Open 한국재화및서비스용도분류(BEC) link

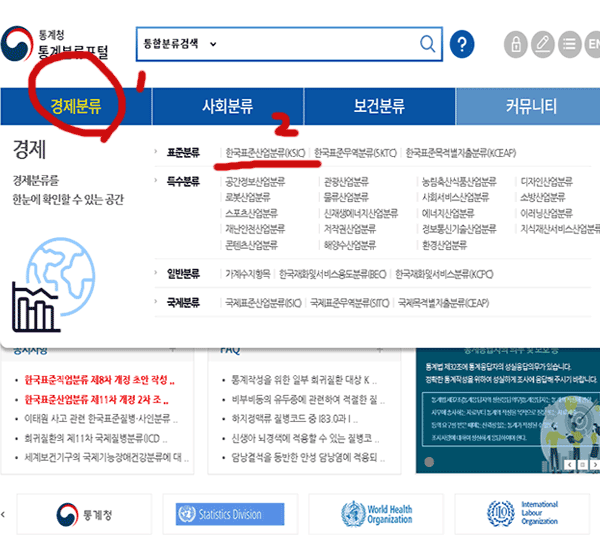tap(333, 274)
